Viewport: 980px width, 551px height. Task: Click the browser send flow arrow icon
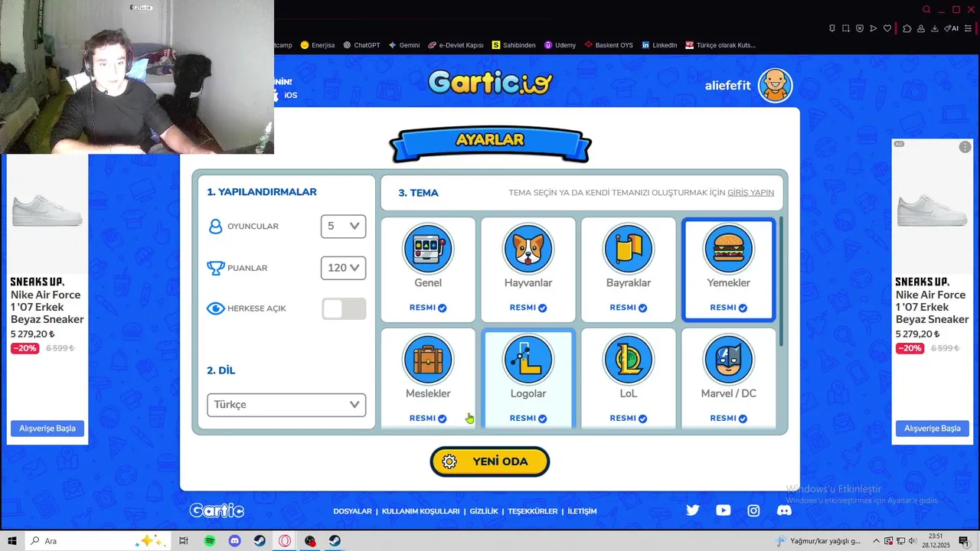tap(874, 28)
